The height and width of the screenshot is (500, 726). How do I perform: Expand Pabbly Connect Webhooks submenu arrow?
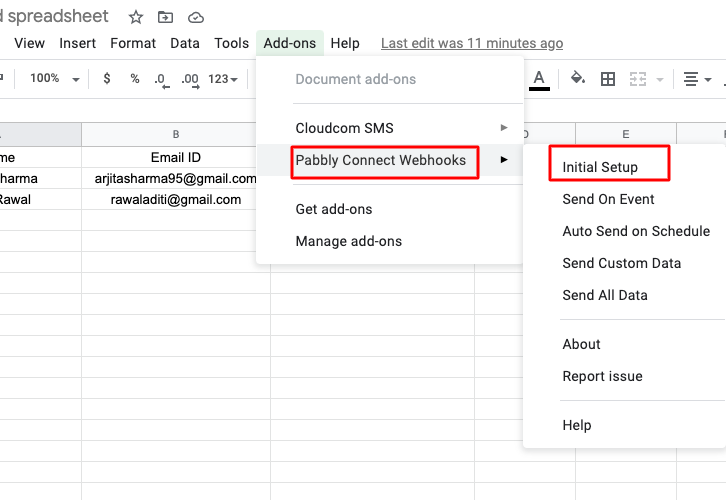(x=504, y=160)
